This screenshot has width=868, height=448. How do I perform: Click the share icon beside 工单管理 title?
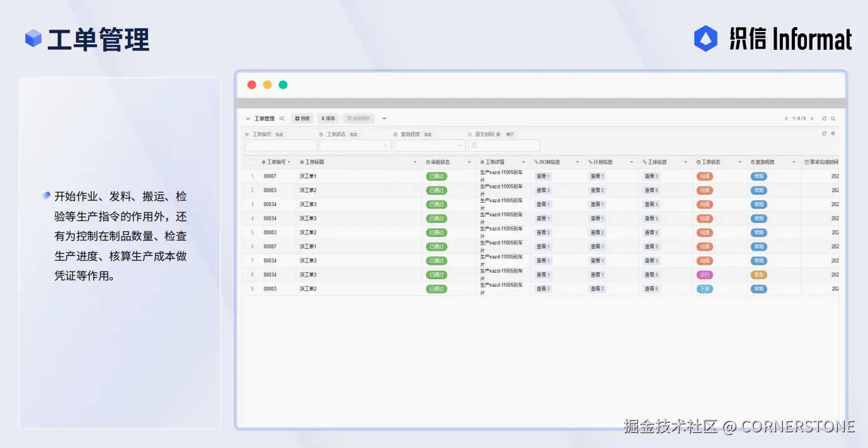(282, 118)
